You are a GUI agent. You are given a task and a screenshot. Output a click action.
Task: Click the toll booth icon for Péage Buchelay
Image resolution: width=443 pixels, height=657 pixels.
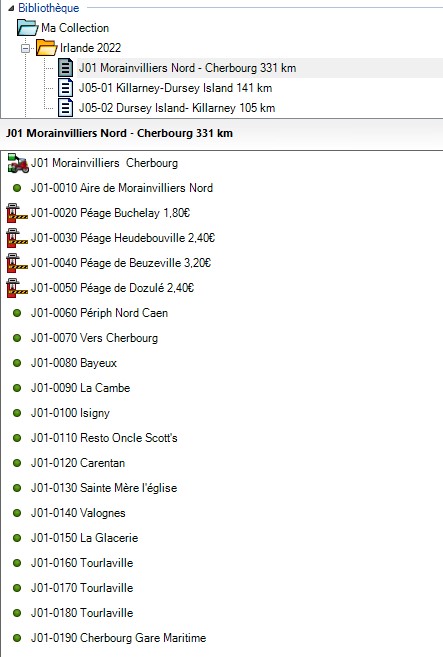click(x=17, y=213)
